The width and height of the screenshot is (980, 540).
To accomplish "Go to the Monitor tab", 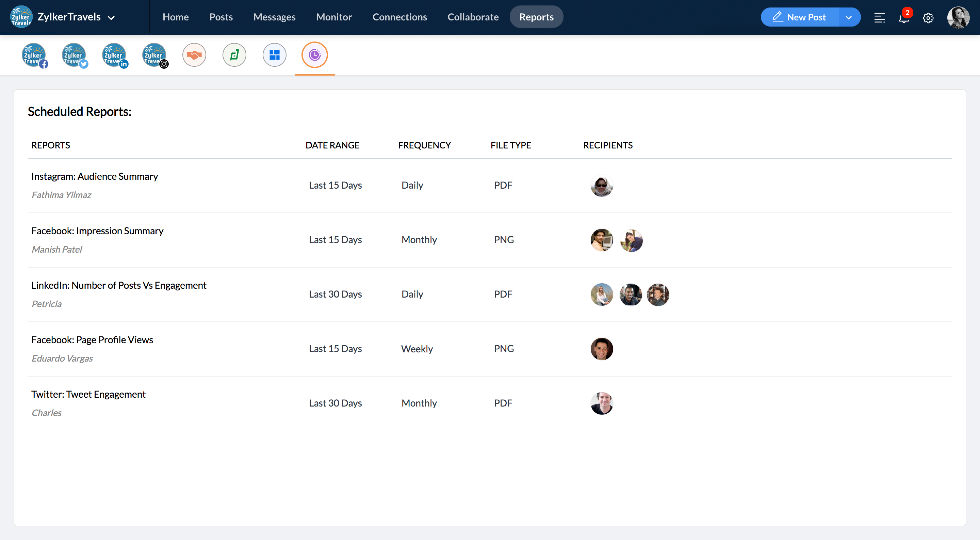I will click(x=333, y=17).
